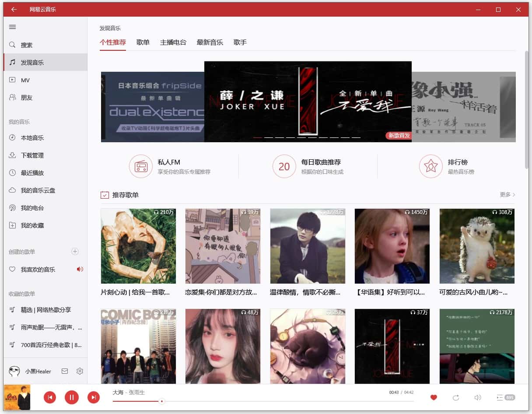Open 我的电台 my radio
This screenshot has width=532, height=414.
[45, 208]
